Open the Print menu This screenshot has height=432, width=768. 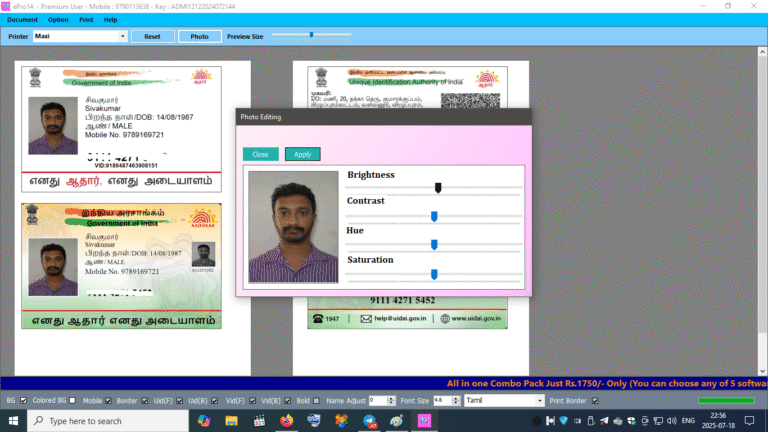pyautogui.click(x=86, y=20)
